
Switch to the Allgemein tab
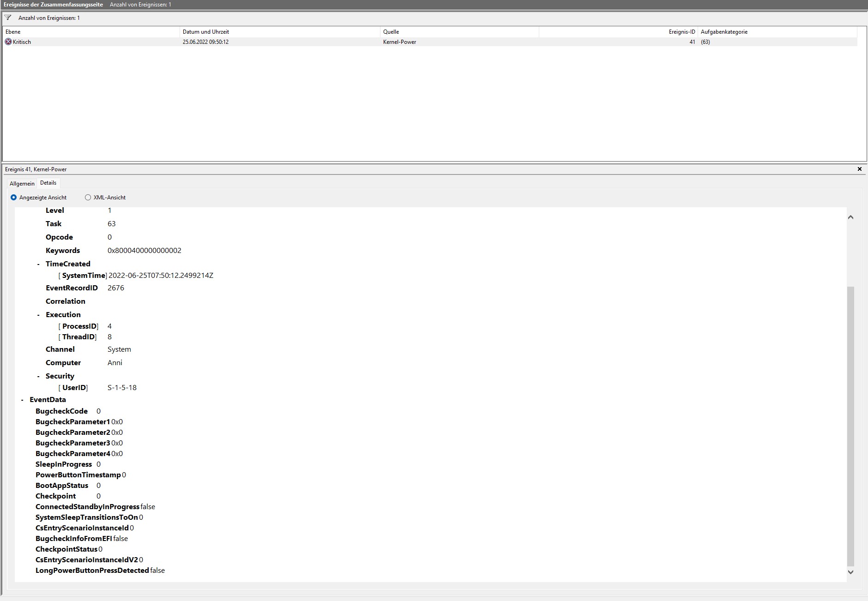pyautogui.click(x=22, y=184)
